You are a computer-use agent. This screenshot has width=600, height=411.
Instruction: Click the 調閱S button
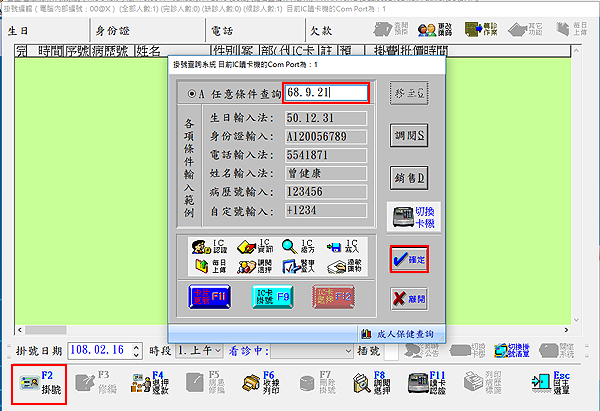409,135
